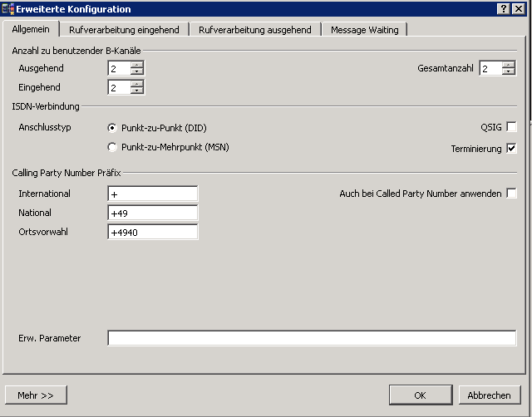The width and height of the screenshot is (532, 417).
Task: Decrease the Gesamtanzahl value
Action: click(510, 72)
